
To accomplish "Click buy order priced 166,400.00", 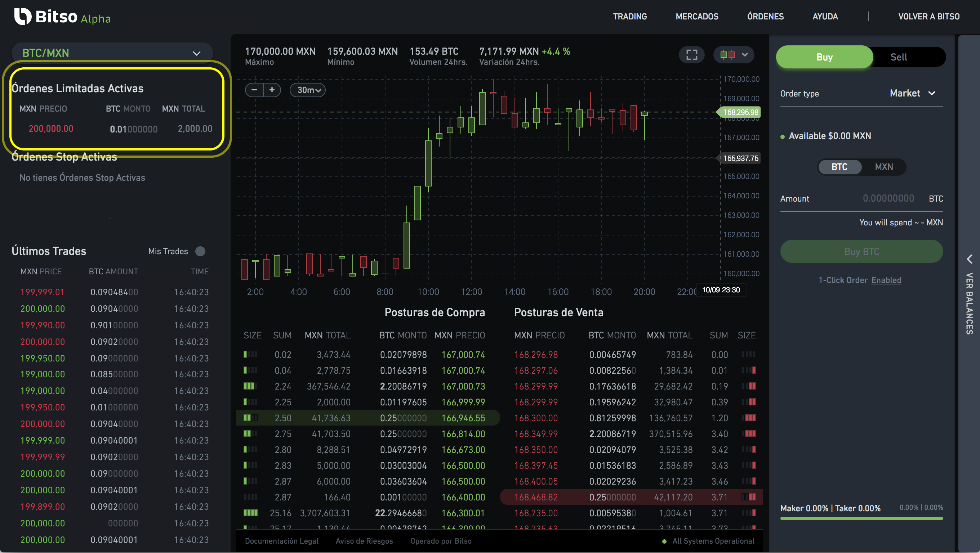I will click(367, 497).
